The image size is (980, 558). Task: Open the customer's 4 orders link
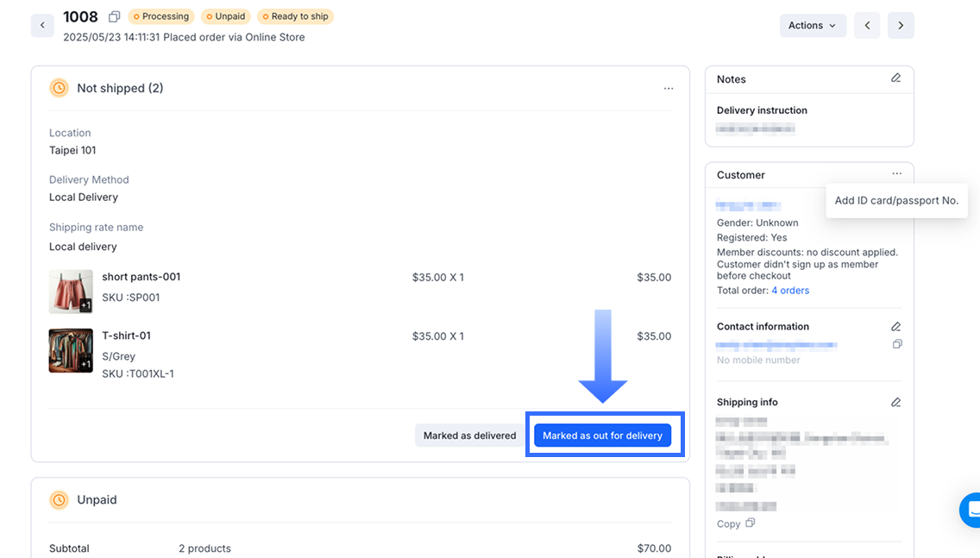tap(790, 291)
